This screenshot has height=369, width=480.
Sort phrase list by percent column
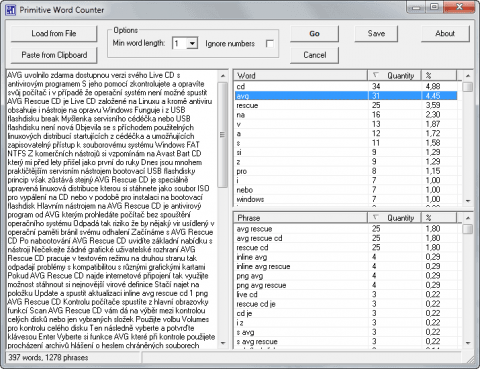[439, 218]
